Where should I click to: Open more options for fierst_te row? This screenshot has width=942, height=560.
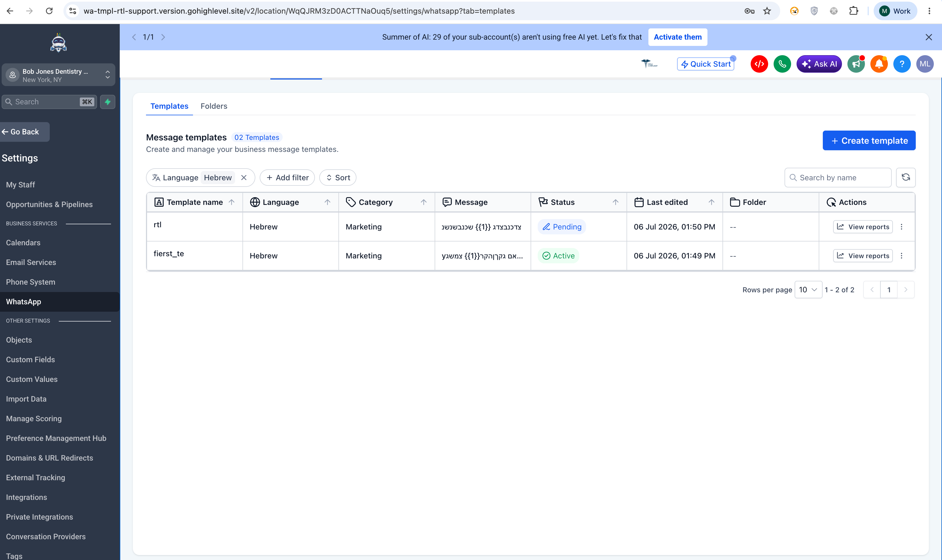[x=902, y=256]
